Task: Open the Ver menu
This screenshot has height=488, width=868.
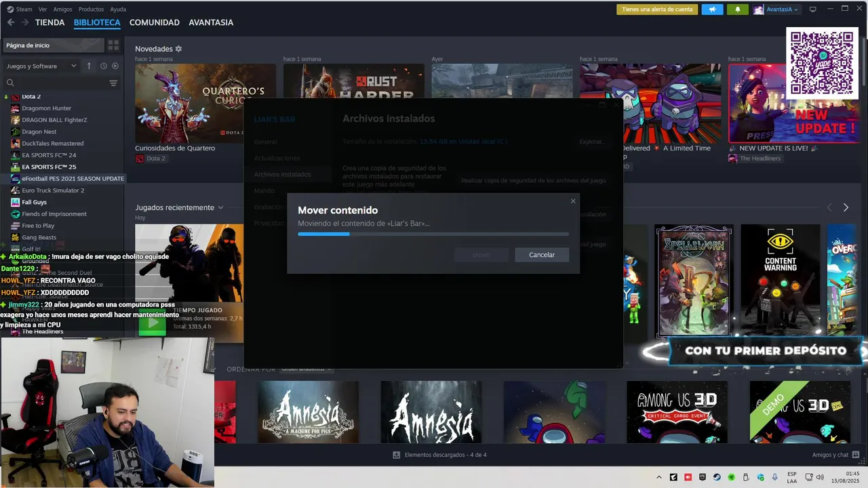Action: coord(43,9)
